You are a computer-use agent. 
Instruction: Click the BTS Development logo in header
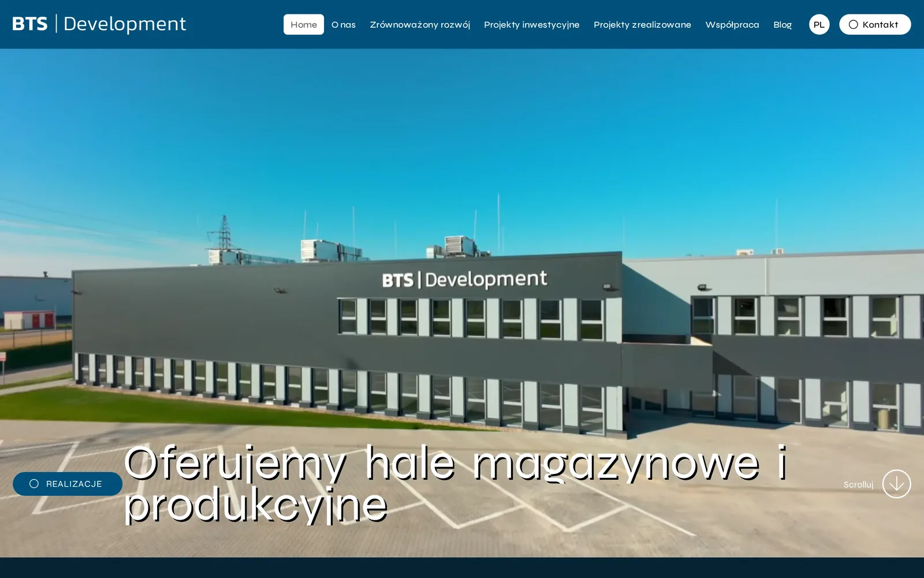point(99,24)
